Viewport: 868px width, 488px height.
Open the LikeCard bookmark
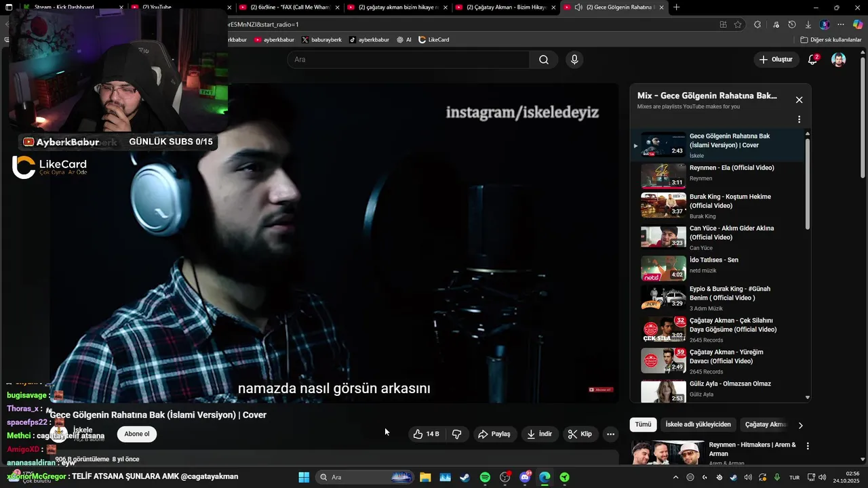click(434, 40)
